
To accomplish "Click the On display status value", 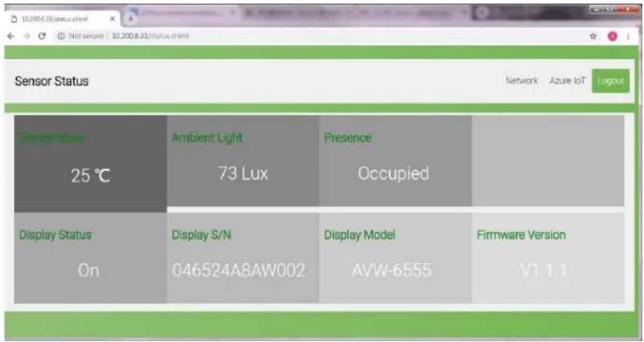I will pyautogui.click(x=88, y=271).
